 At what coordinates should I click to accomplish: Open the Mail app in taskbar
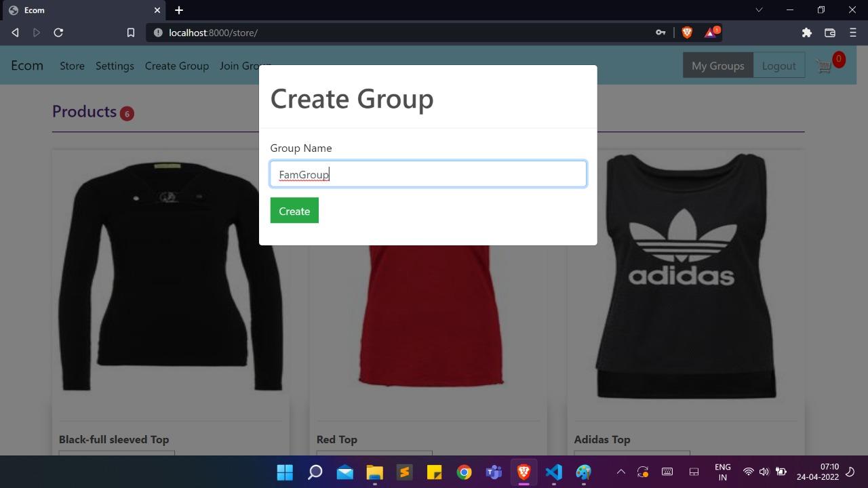click(x=344, y=472)
